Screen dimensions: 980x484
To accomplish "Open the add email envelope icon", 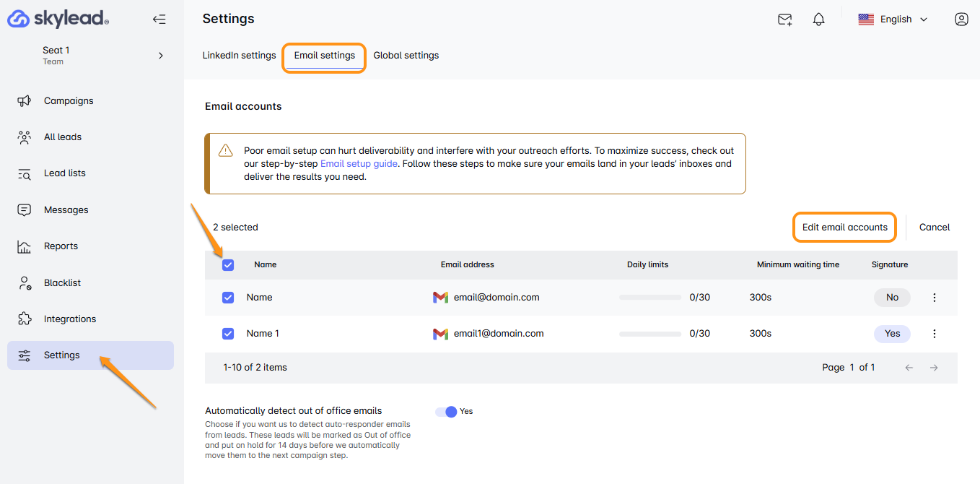I will tap(784, 20).
